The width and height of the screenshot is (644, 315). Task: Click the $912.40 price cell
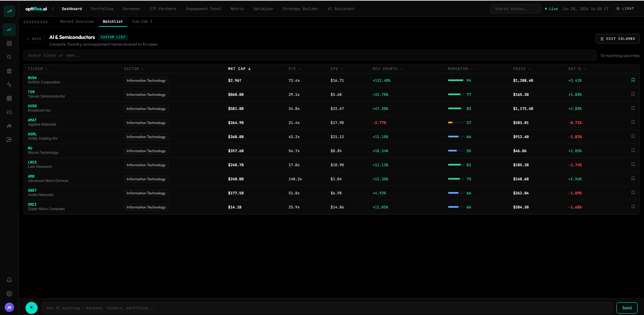521,137
